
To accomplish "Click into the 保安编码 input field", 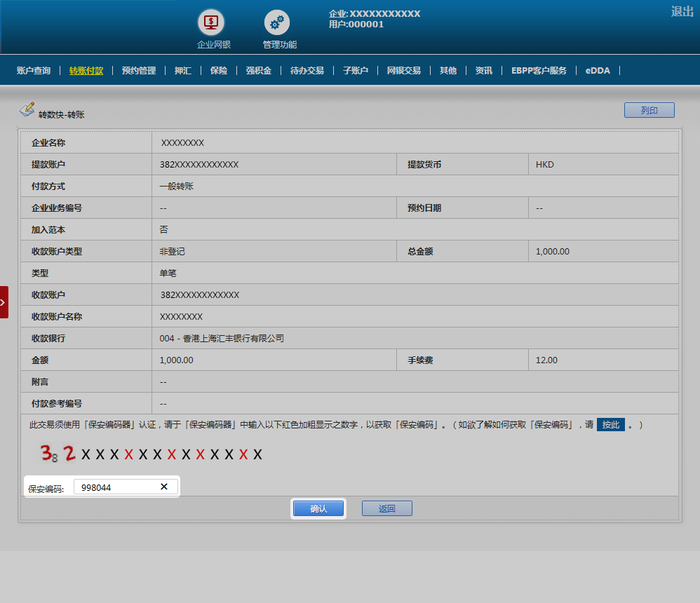I will tap(116, 487).
